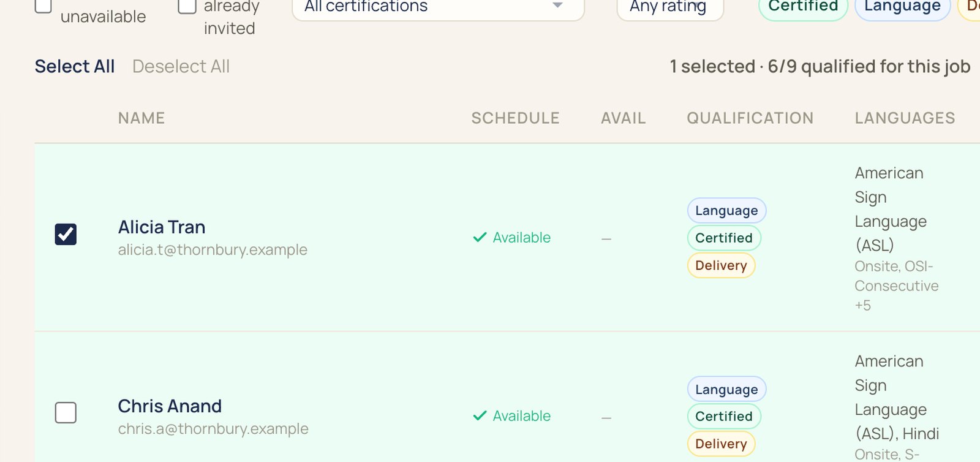This screenshot has height=462, width=980.
Task: Click Alicia Tran's Delivery qualification badge
Action: 721,265
